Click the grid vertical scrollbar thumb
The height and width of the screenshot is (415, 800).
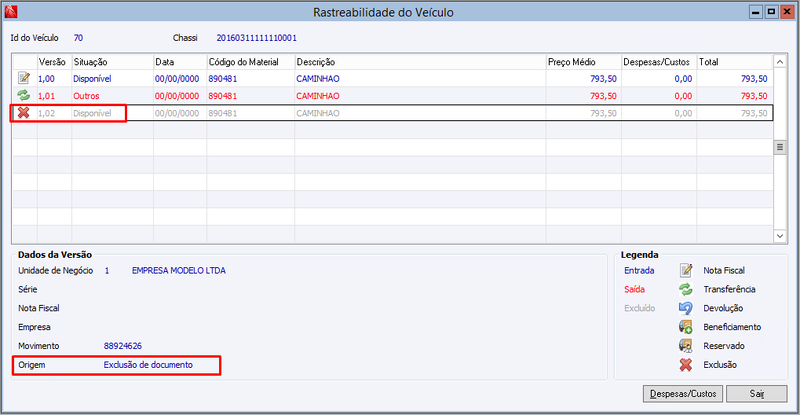pyautogui.click(x=780, y=148)
